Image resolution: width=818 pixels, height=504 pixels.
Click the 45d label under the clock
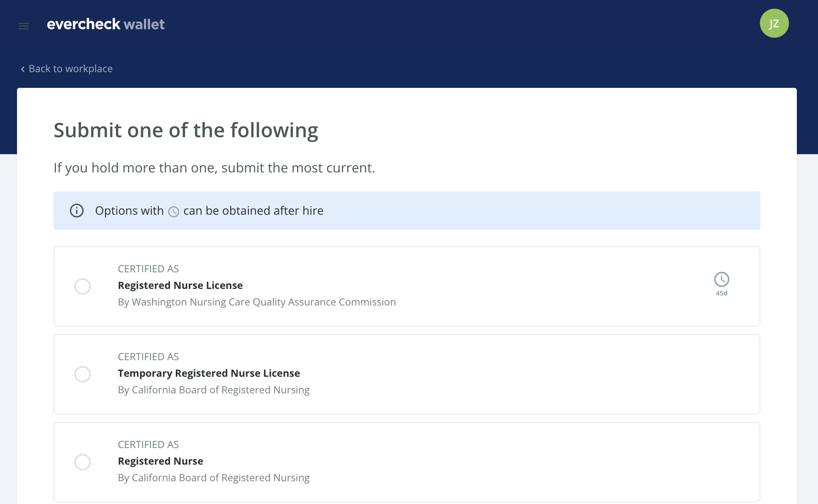click(721, 293)
